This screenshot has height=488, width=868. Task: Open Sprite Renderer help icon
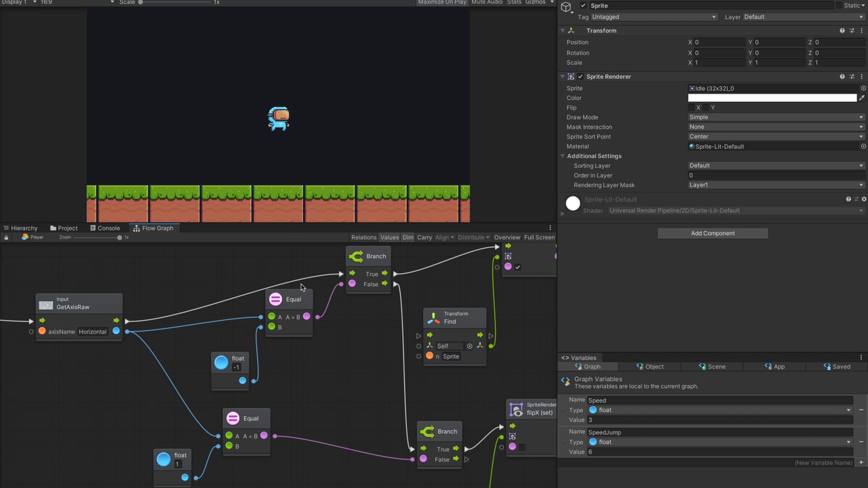(842, 77)
